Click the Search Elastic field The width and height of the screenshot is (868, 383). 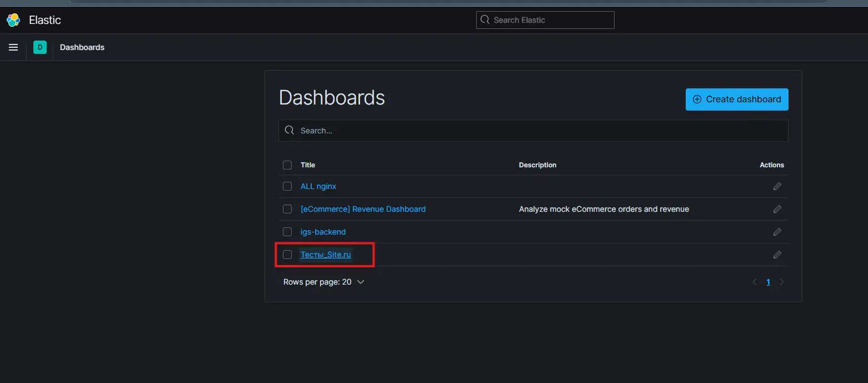pos(545,20)
